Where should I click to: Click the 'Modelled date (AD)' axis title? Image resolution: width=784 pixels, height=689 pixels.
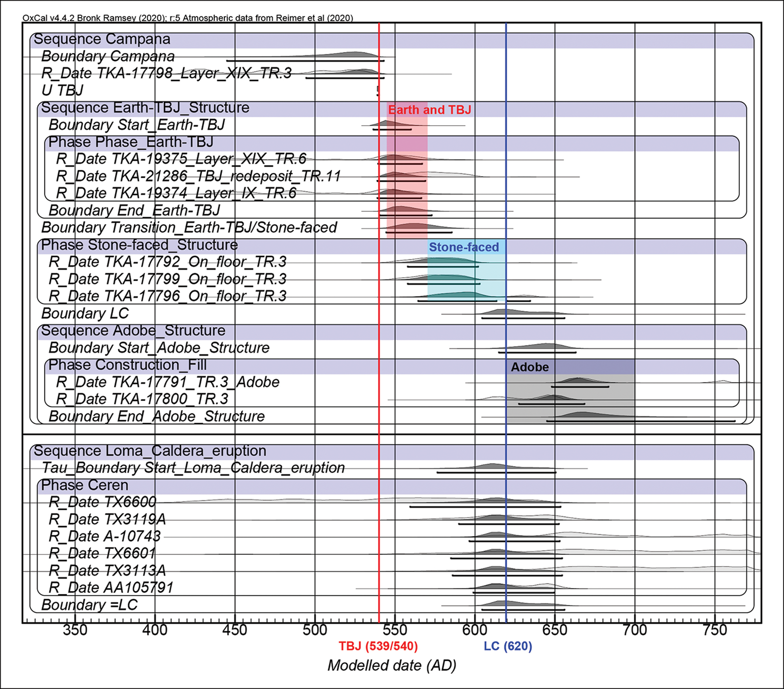pyautogui.click(x=392, y=666)
